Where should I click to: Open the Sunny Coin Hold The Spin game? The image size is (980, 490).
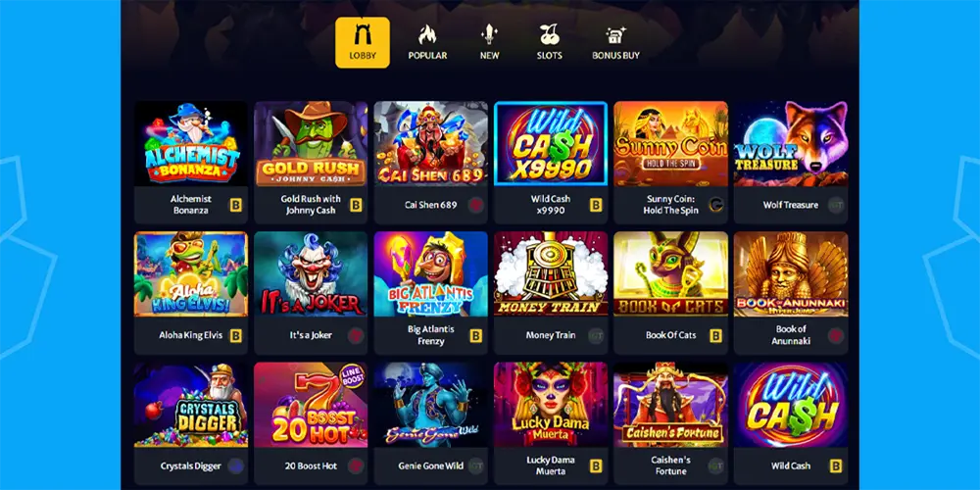coord(670,144)
